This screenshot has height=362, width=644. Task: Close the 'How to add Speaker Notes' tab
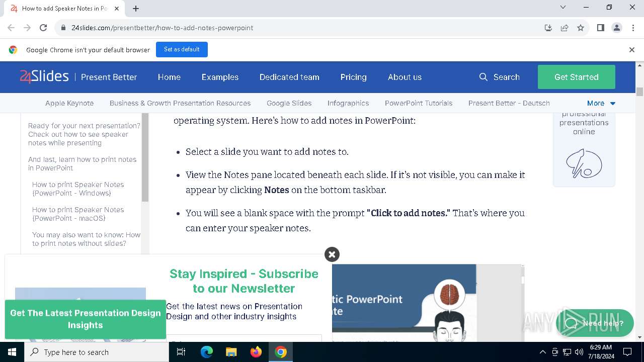tap(117, 9)
